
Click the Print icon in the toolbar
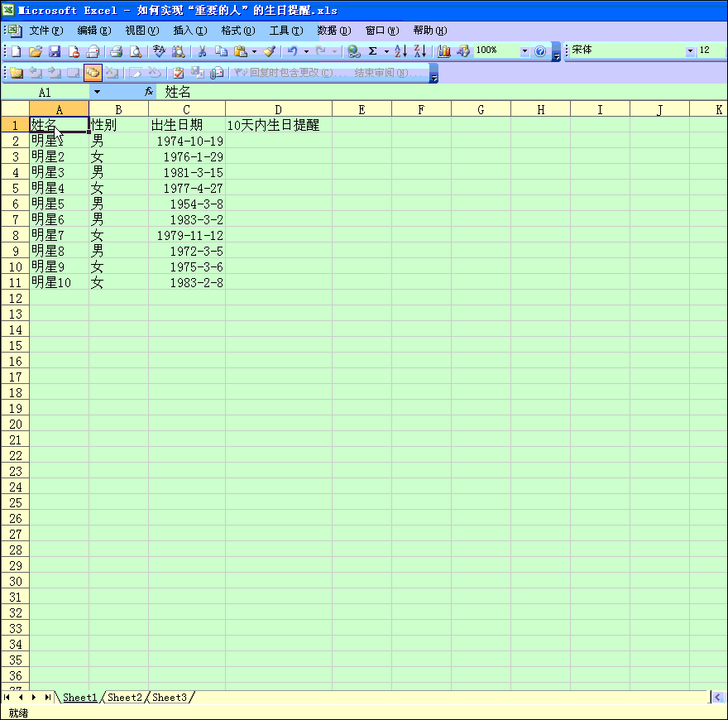(x=117, y=51)
